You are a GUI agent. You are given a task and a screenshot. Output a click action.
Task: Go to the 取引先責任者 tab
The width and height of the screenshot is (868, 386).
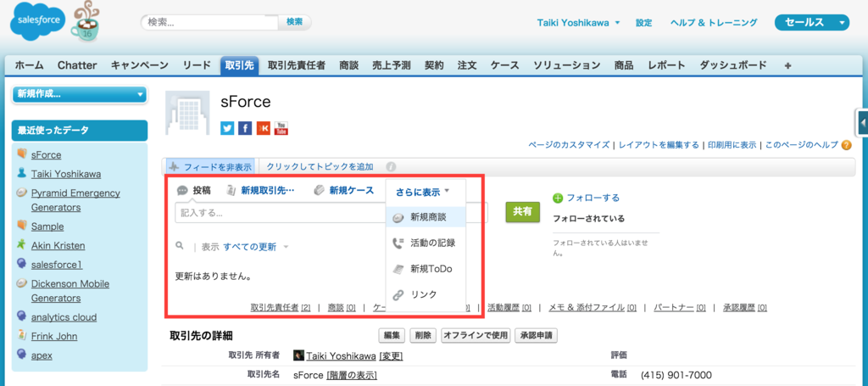[296, 65]
